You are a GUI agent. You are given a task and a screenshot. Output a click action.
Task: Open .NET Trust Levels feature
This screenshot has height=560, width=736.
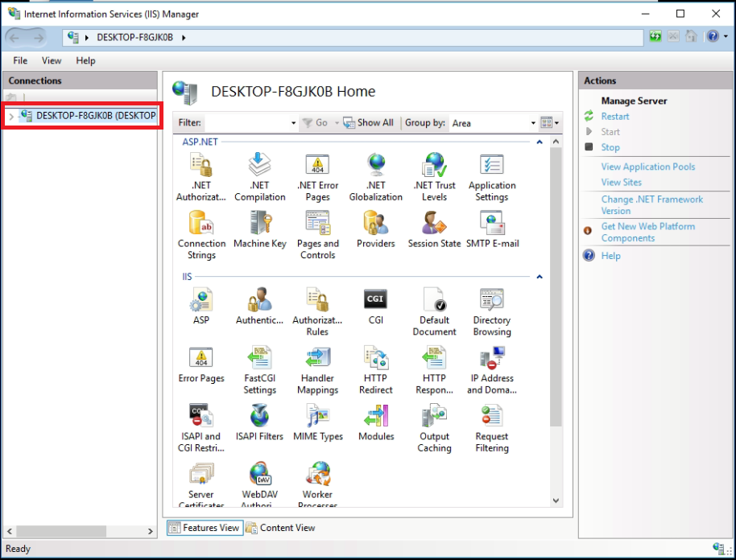(434, 177)
